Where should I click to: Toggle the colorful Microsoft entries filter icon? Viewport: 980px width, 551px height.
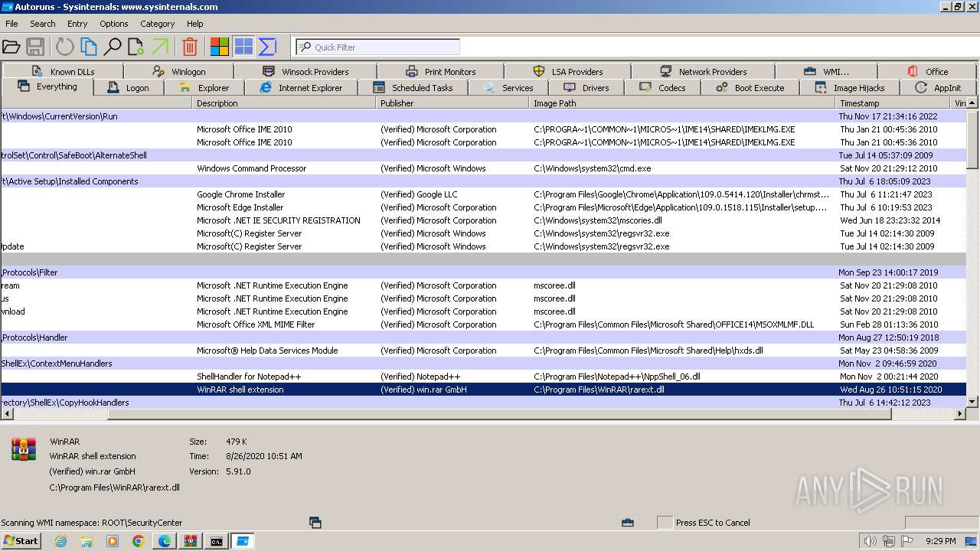[x=220, y=47]
